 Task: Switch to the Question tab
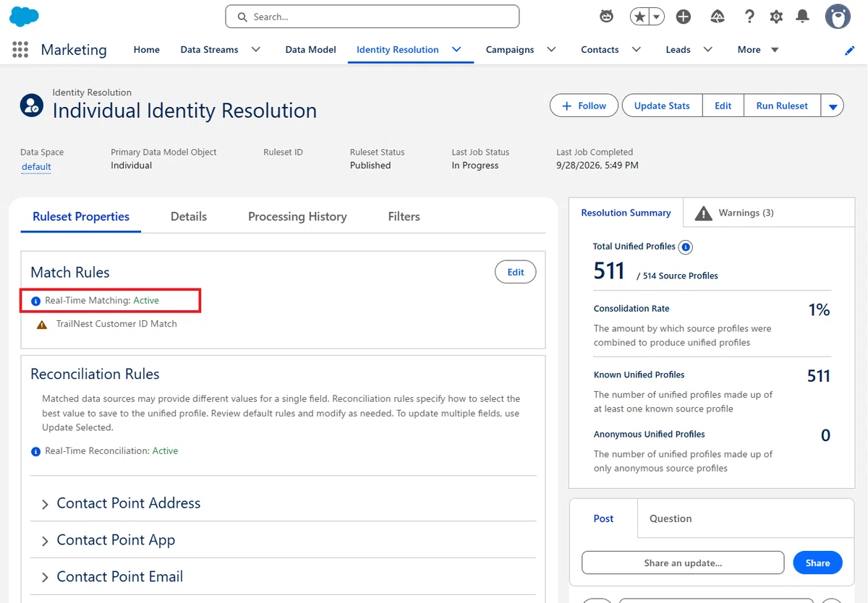[671, 518]
